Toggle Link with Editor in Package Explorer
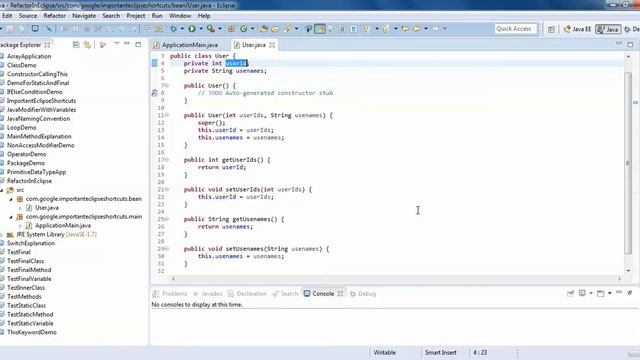 (x=87, y=44)
